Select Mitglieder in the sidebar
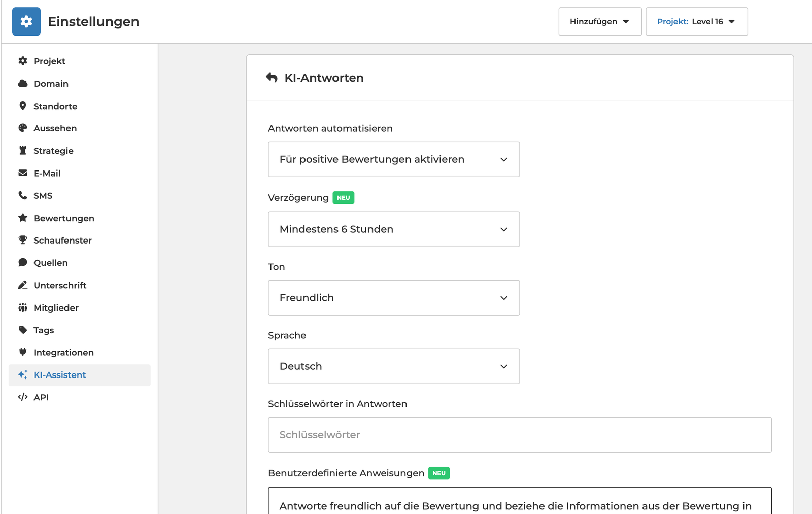 [x=56, y=307]
